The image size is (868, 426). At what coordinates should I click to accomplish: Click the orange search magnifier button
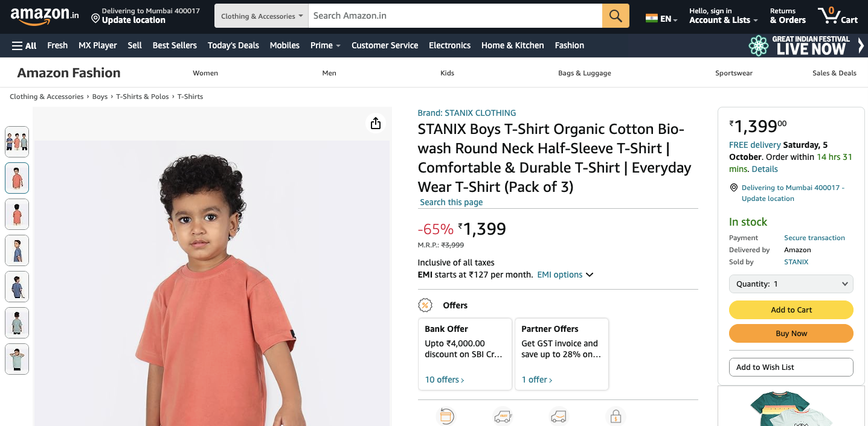(x=616, y=16)
